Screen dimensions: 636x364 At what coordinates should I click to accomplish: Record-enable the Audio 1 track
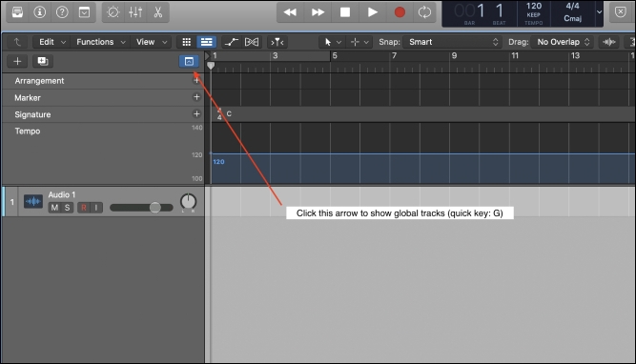coord(84,208)
